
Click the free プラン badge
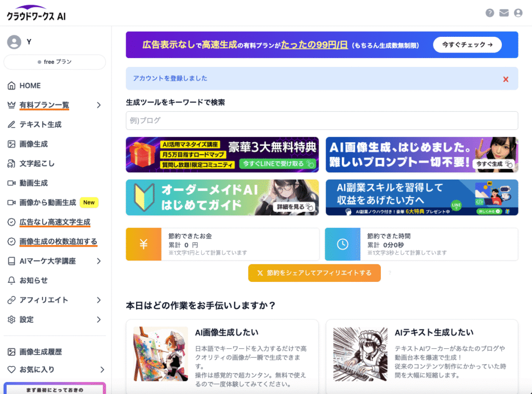pos(55,62)
